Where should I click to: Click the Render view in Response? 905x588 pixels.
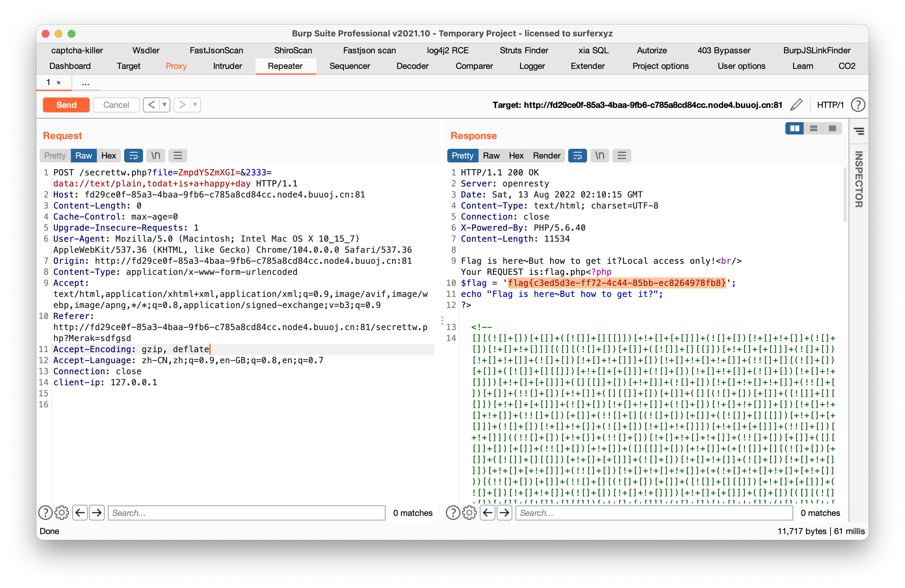click(x=546, y=156)
